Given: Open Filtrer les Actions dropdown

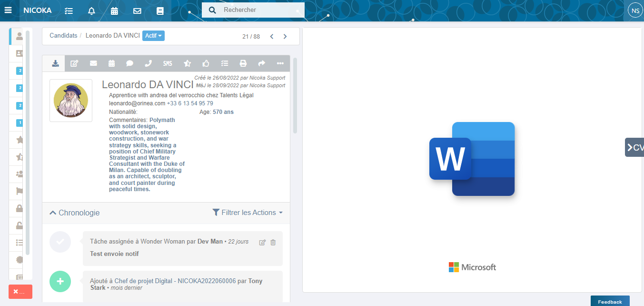Looking at the screenshot, I should pyautogui.click(x=248, y=213).
